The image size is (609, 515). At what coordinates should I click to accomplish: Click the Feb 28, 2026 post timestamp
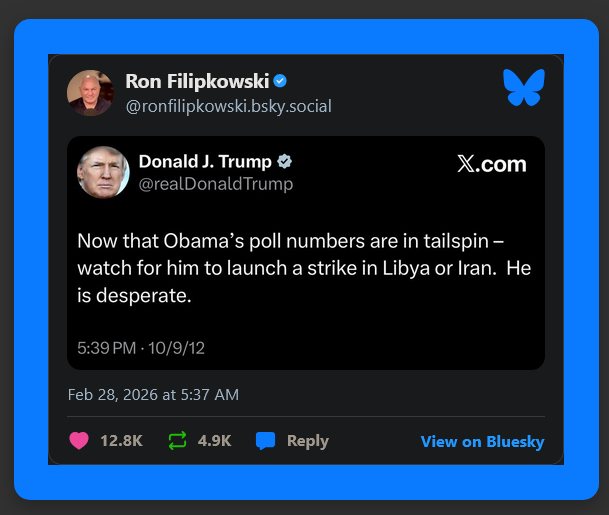(x=153, y=394)
